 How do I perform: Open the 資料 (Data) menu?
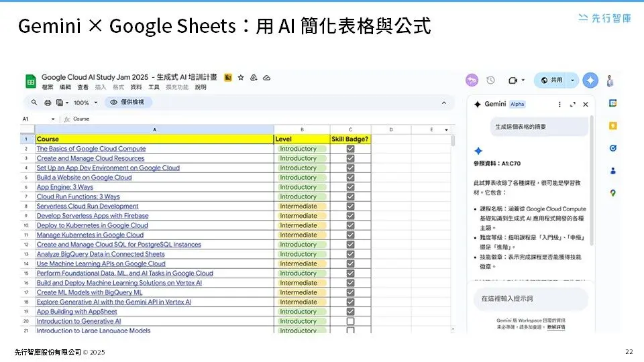136,87
